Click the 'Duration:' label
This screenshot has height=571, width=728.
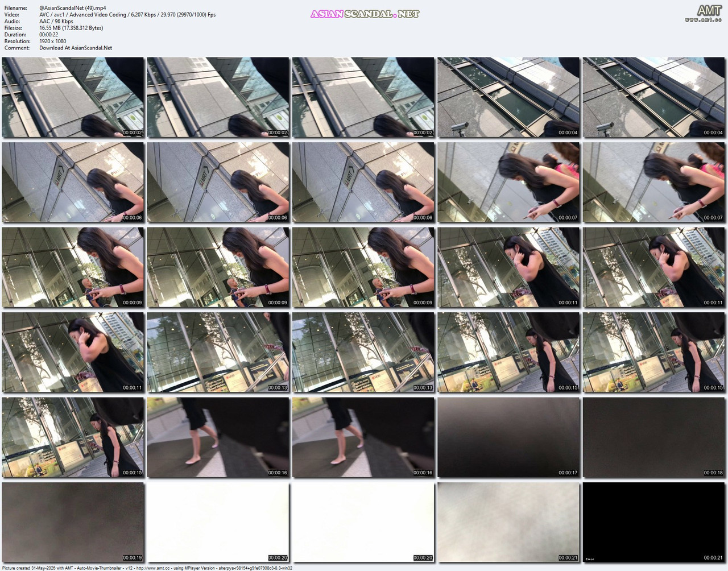click(15, 35)
